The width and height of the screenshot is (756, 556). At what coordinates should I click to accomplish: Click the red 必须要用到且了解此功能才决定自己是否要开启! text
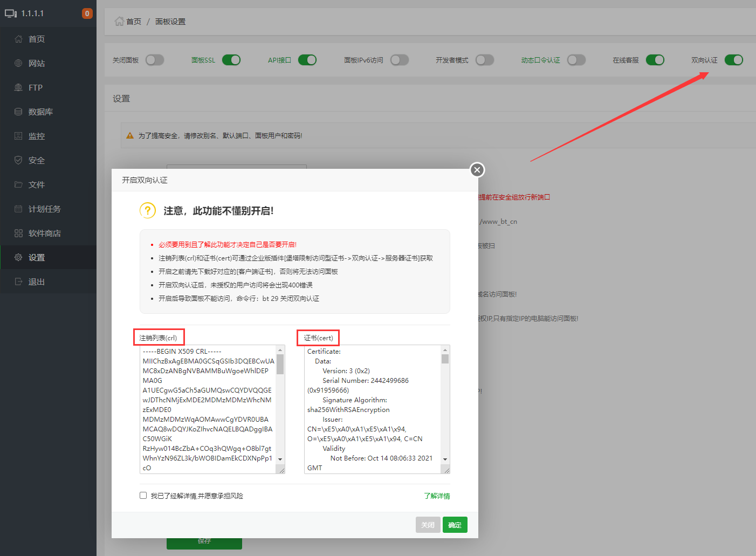pos(228,245)
